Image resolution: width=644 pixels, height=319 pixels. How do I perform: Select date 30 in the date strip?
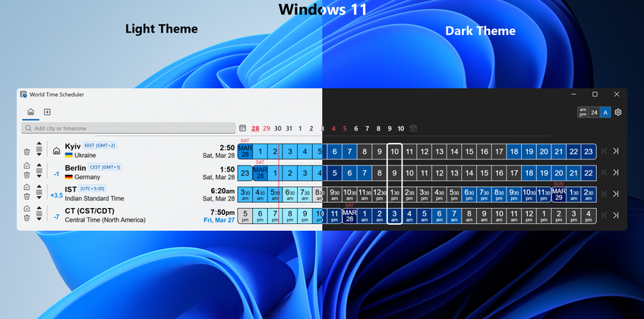click(x=278, y=128)
